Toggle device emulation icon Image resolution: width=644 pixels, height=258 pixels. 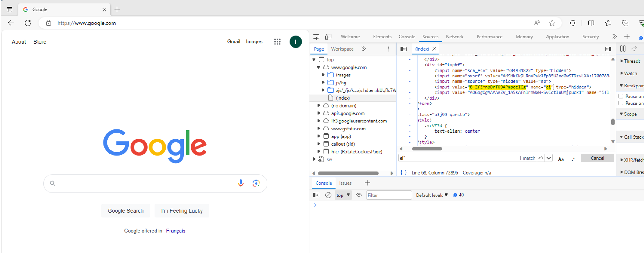[x=328, y=37]
